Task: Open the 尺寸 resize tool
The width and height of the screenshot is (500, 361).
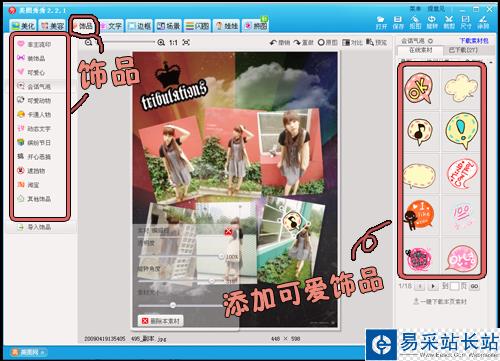Action: point(466,23)
